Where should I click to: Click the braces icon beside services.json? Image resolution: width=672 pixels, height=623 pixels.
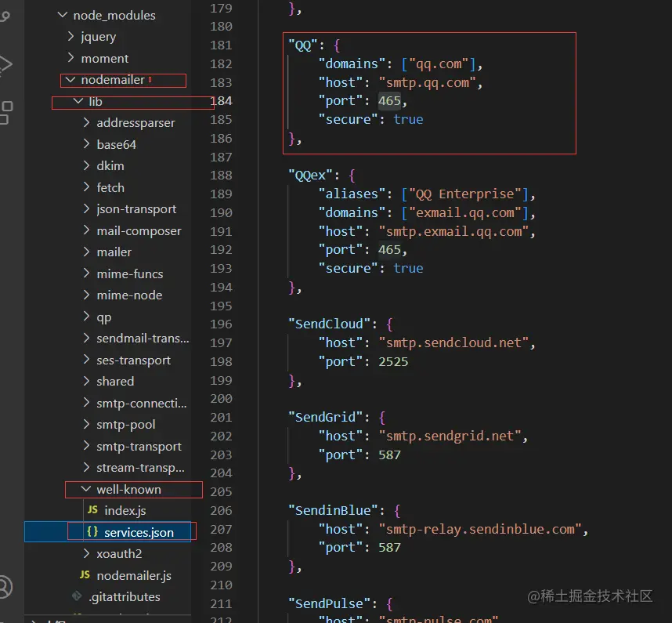coord(92,531)
